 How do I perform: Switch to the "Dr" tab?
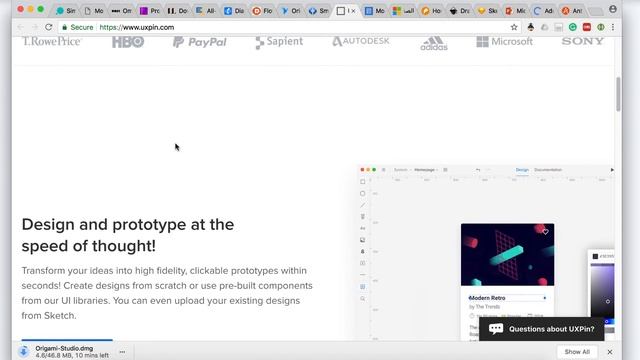[x=459, y=11]
